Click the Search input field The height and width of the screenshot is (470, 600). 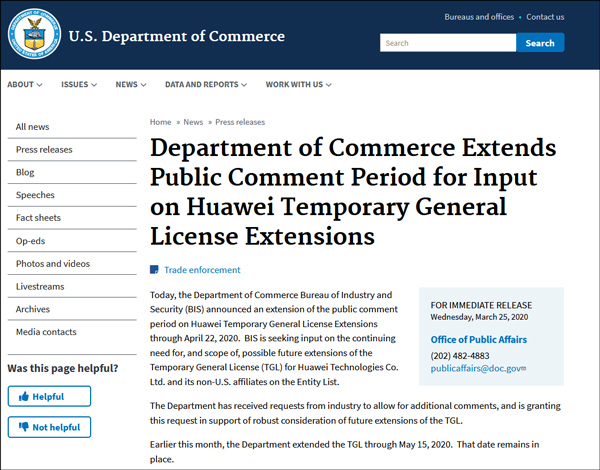[x=447, y=43]
